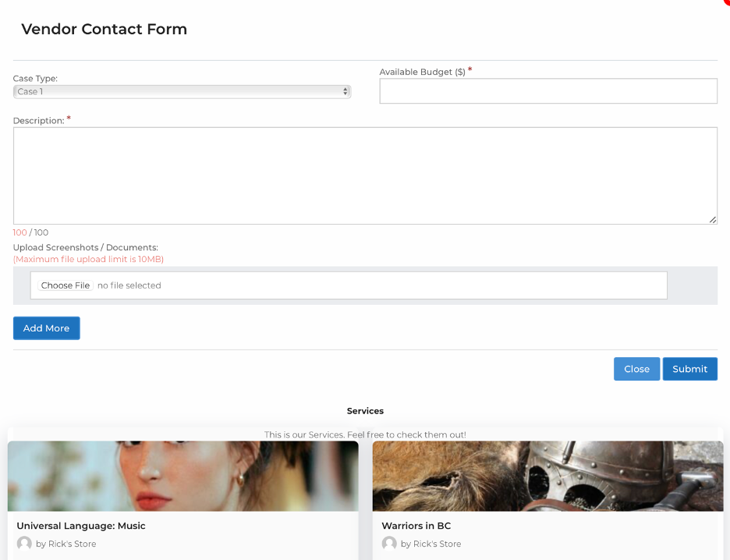
Task: Close the Vendor Contact Form
Action: [x=636, y=369]
